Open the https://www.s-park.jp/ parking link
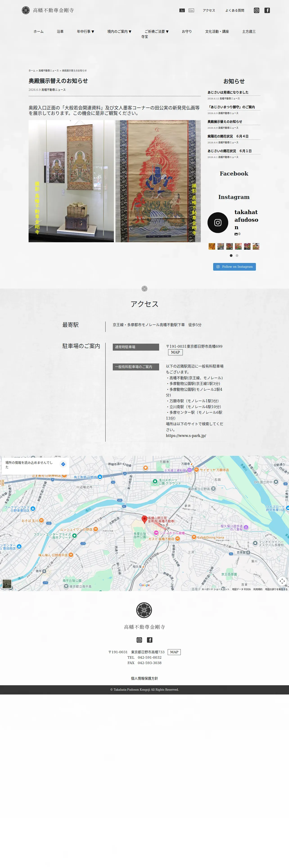The image size is (289, 868). click(186, 436)
